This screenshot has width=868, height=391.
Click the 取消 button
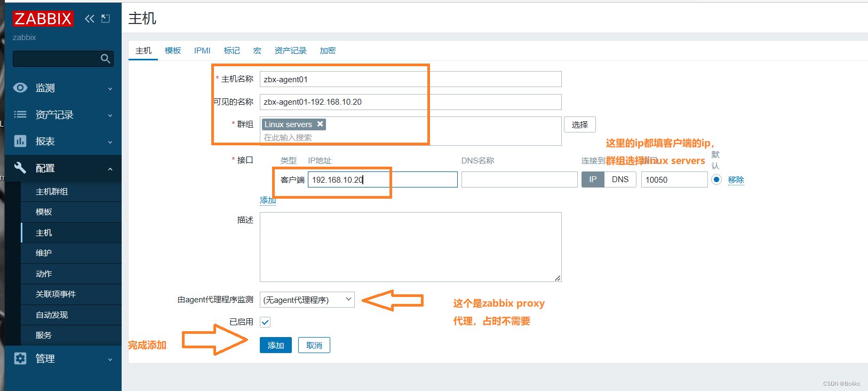[x=314, y=345]
